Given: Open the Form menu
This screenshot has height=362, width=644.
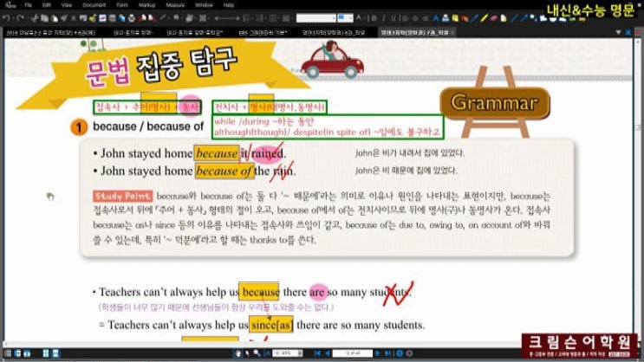Looking at the screenshot, I should pyautogui.click(x=122, y=5).
